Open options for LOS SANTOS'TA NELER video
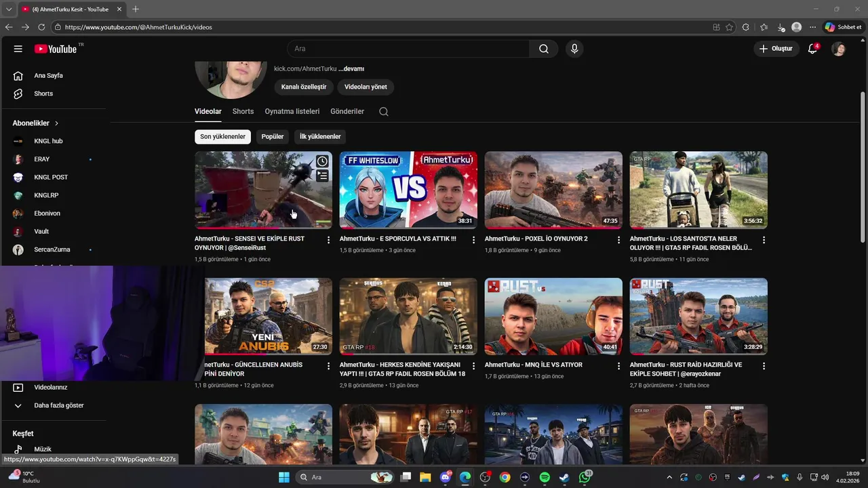 point(764,240)
